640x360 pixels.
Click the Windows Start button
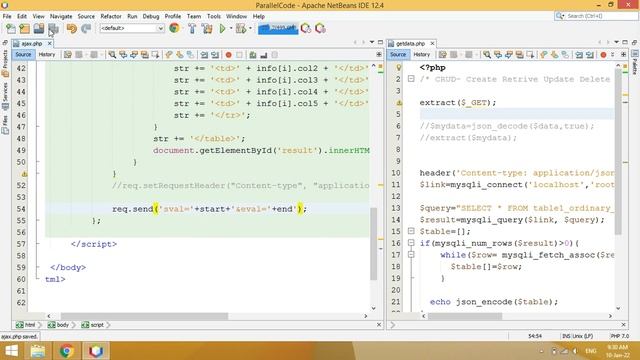11,351
